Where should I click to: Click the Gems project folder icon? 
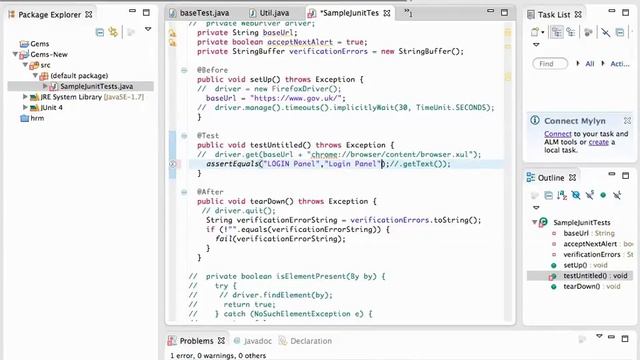pyautogui.click(x=24, y=44)
